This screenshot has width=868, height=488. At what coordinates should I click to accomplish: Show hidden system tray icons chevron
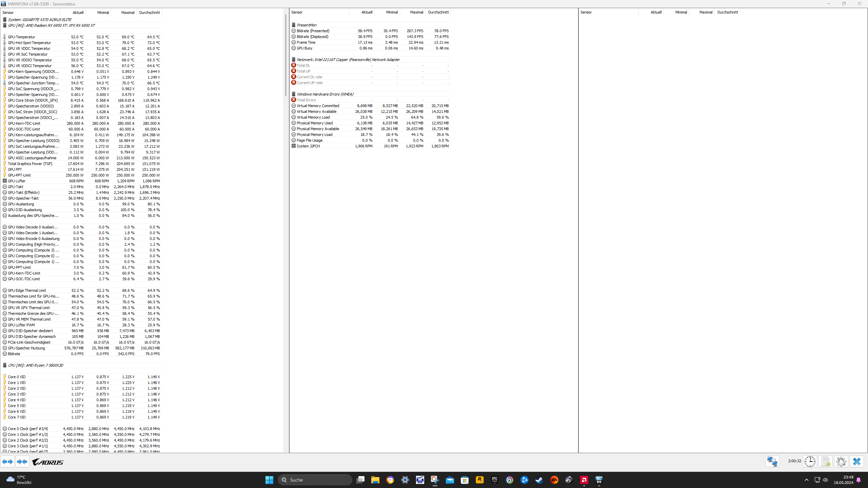pyautogui.click(x=807, y=480)
